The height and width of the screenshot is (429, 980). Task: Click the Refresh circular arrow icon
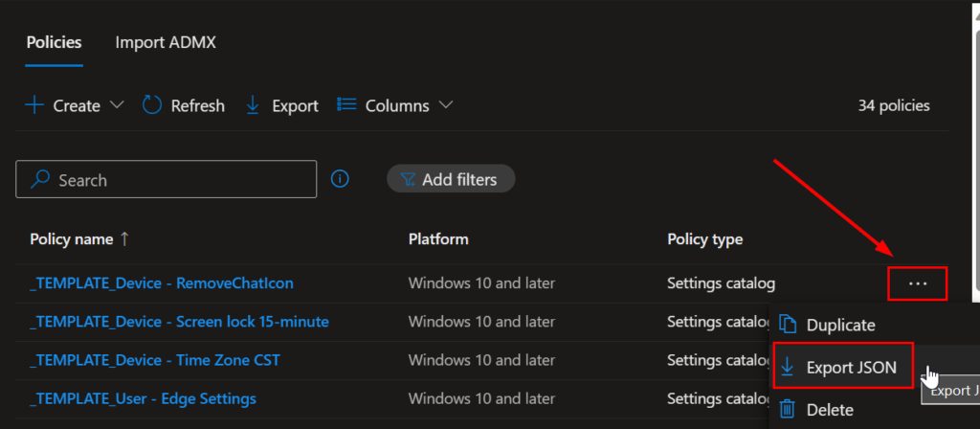152,105
